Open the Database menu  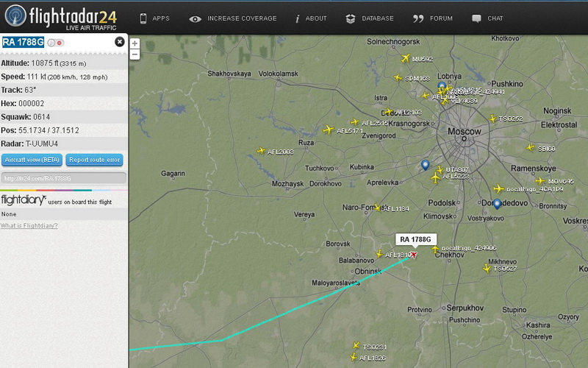(x=370, y=18)
